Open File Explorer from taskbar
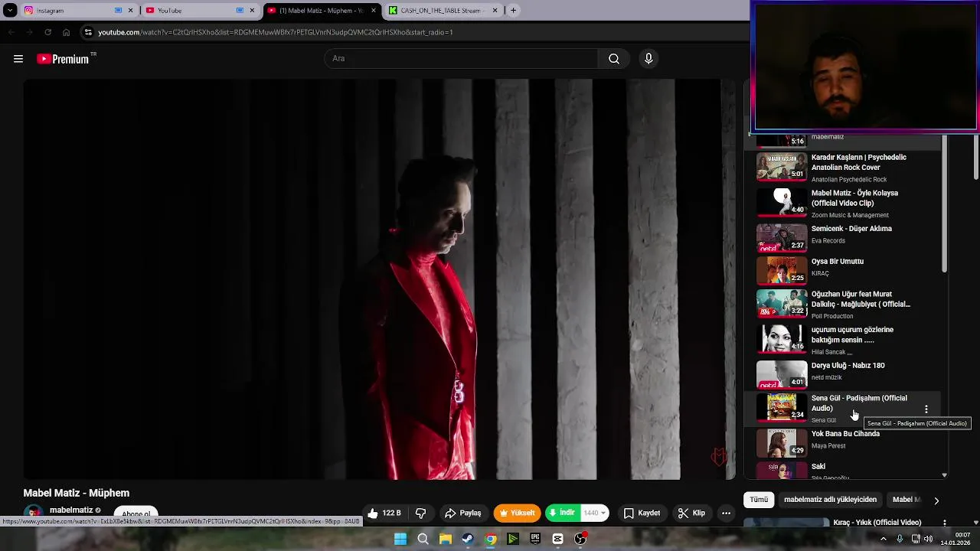This screenshot has height=551, width=980. click(x=445, y=539)
